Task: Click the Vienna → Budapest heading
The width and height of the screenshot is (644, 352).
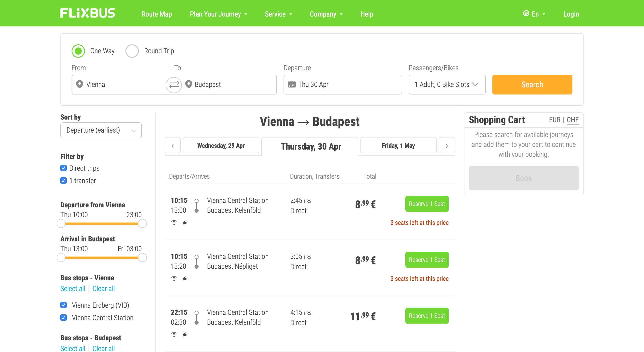Action: click(x=309, y=121)
